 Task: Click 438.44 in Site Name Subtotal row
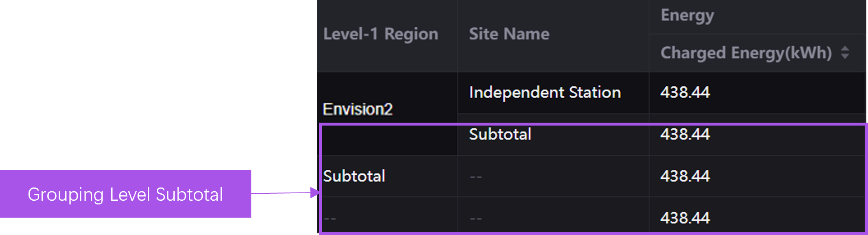click(685, 135)
